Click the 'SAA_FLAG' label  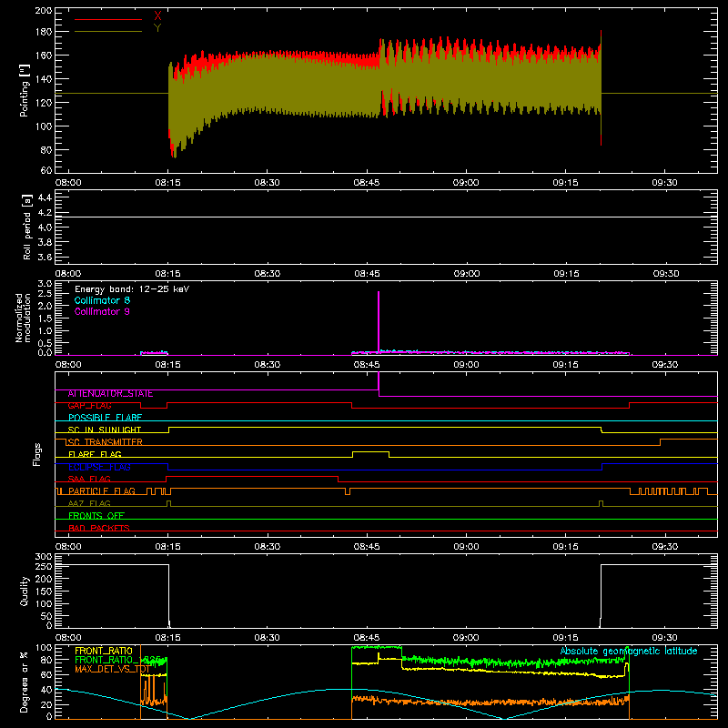pyautogui.click(x=89, y=480)
